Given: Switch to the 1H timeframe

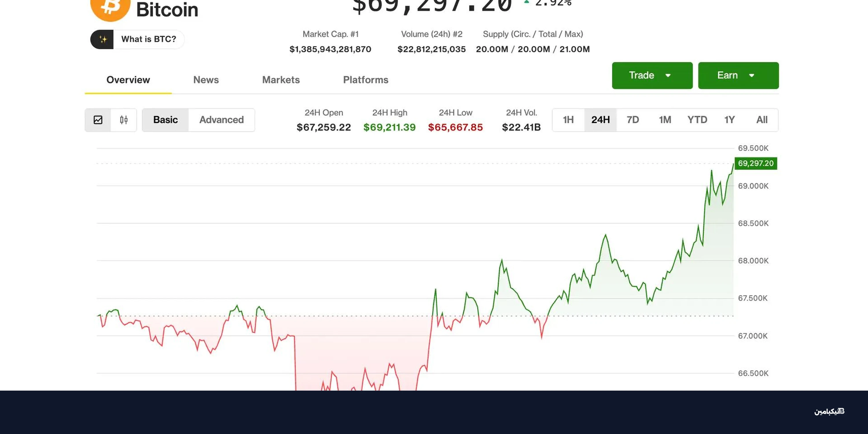Looking at the screenshot, I should point(568,120).
